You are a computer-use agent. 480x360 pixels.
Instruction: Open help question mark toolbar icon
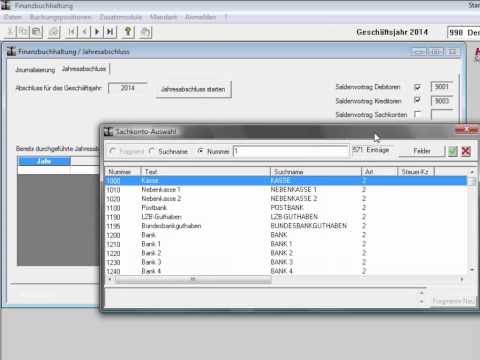[128, 32]
